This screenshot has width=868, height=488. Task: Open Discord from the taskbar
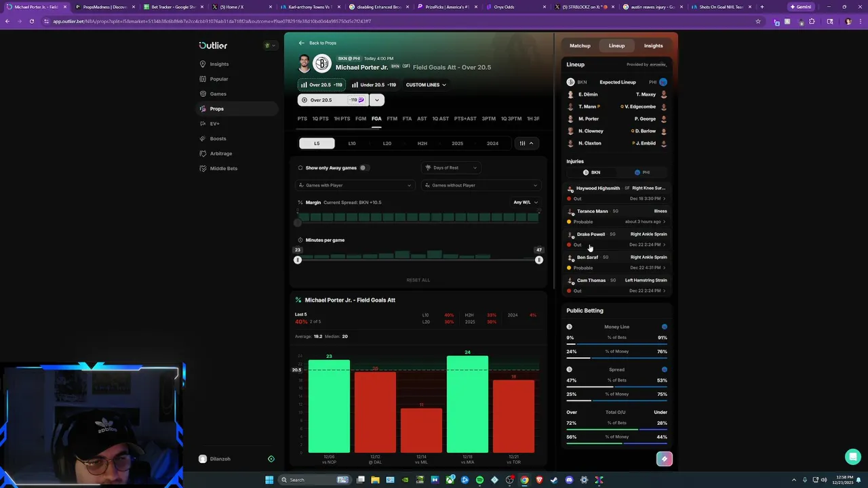coord(569,480)
